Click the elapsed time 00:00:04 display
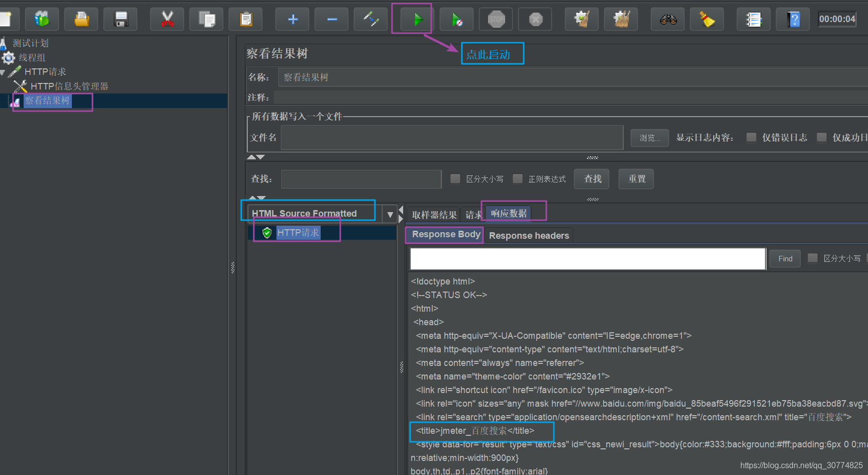This screenshot has width=868, height=475. coord(837,19)
